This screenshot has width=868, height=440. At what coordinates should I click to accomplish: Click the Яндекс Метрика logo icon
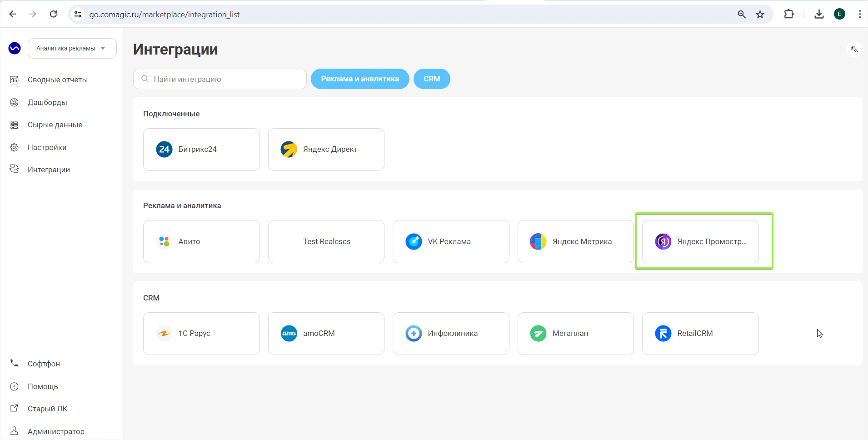tap(539, 241)
